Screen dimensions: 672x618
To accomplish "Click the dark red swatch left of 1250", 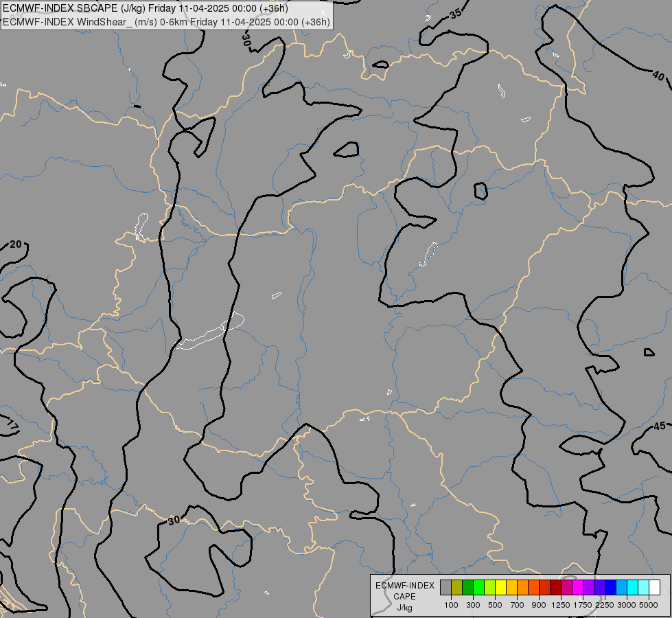I will coord(556,588).
